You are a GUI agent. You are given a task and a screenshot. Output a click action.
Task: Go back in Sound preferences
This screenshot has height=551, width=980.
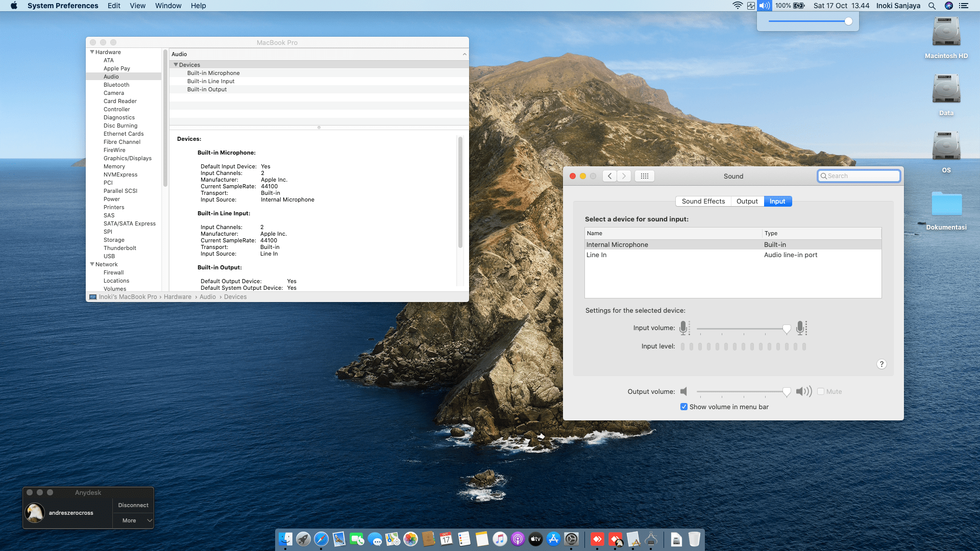(x=609, y=176)
